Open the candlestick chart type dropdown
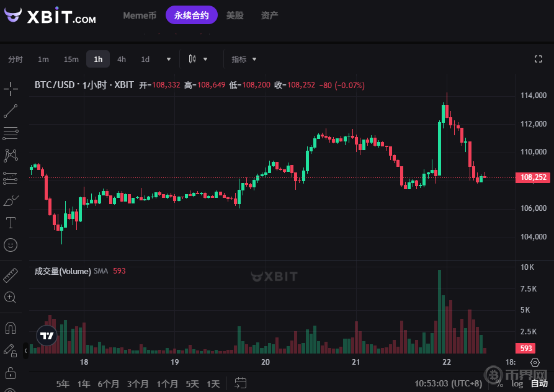554x392 pixels. coord(198,60)
